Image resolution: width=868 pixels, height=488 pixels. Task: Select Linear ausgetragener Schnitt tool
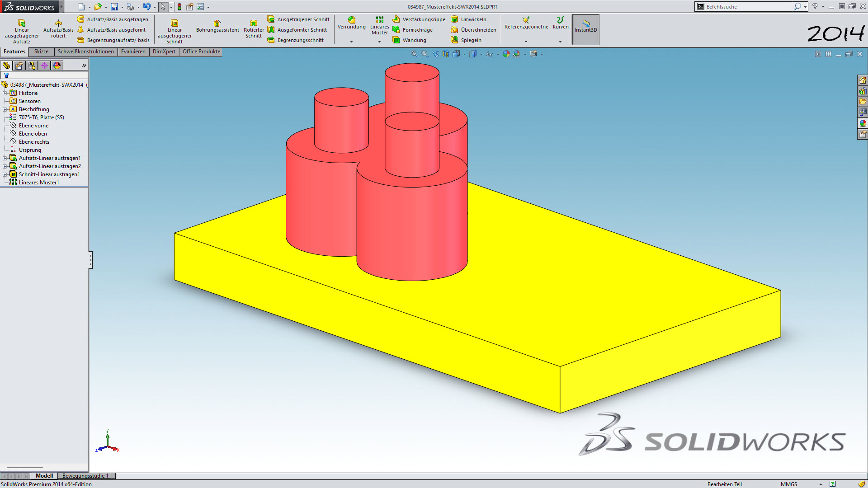[x=175, y=31]
